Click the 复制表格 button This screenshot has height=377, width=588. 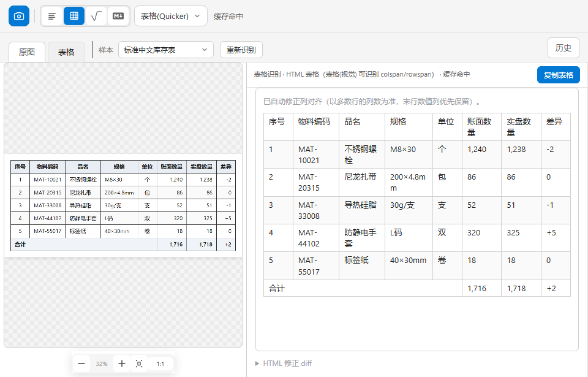coord(559,75)
